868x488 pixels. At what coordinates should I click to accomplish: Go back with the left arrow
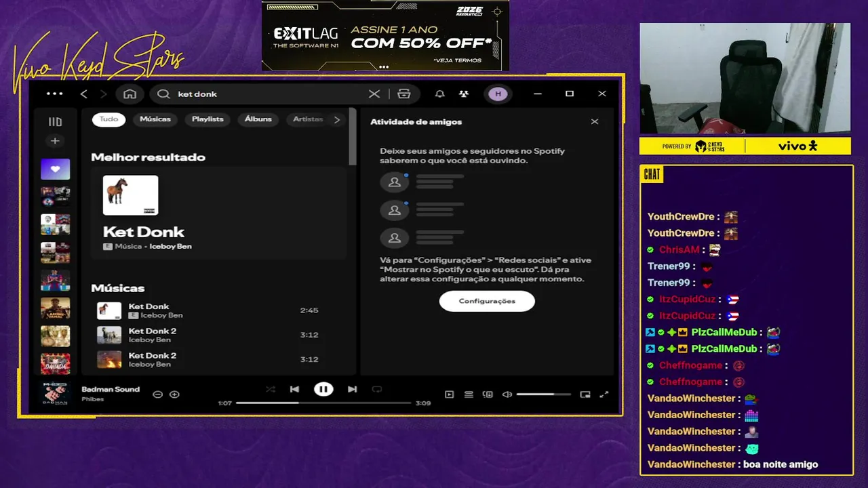click(84, 94)
